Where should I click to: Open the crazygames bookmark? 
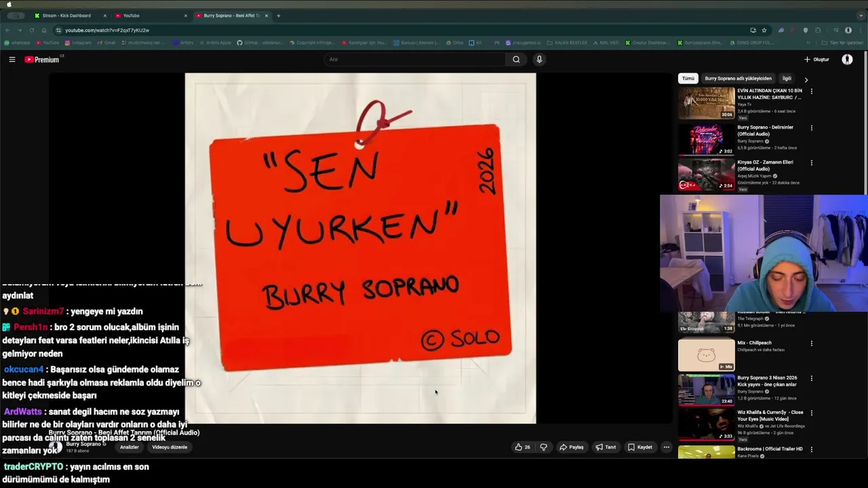pos(523,43)
